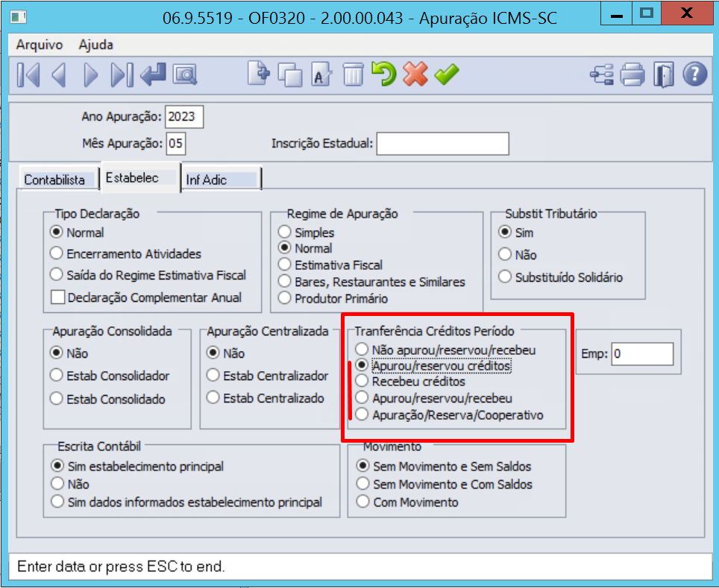Screen dimensions: 719x588
Task: Click the exit door icon
Action: pyautogui.click(x=663, y=75)
